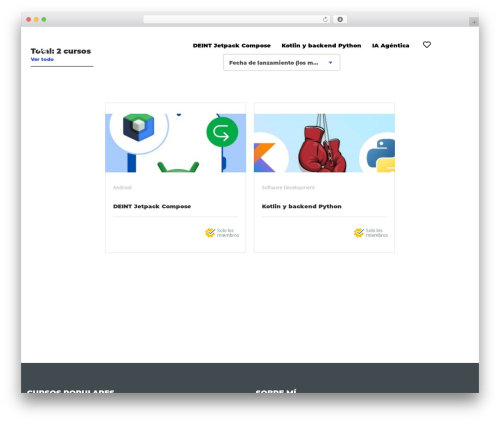Click the members badge on the Kotlin y backend Python card
Viewport: 500px width, 423px height.
(x=371, y=233)
